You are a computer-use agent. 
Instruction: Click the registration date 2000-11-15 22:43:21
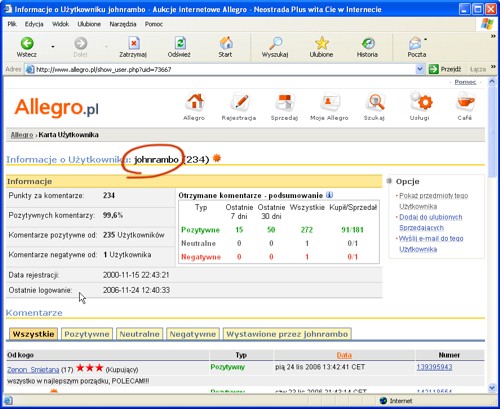coord(136,275)
